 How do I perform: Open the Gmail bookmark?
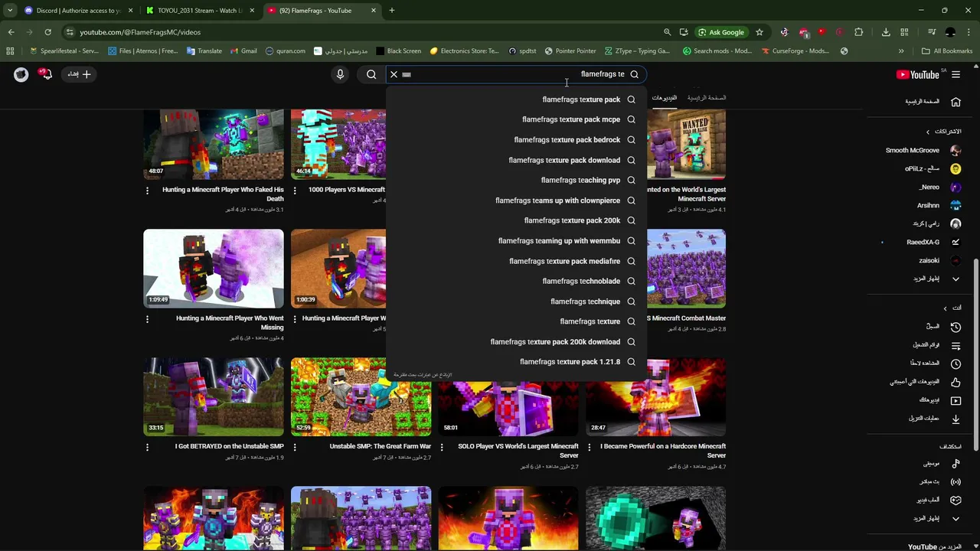point(243,51)
